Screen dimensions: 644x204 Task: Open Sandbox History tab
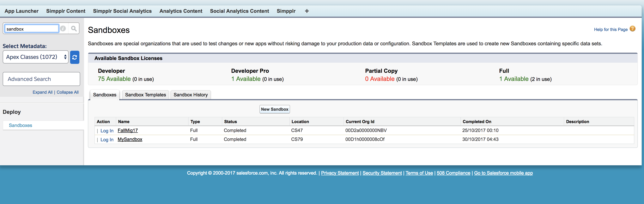coord(191,95)
